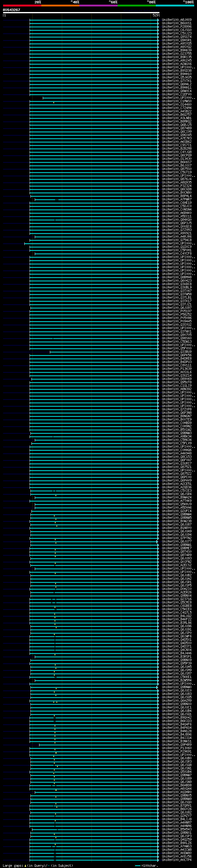The image size is (197, 868).
Task: Select the UniRef100_B9RI35 label
Action: coord(176,57)
